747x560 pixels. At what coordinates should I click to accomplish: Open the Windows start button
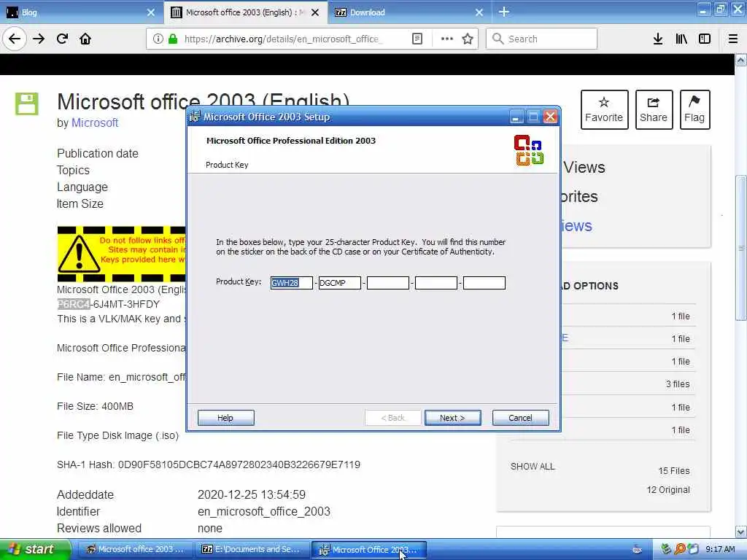click(35, 549)
